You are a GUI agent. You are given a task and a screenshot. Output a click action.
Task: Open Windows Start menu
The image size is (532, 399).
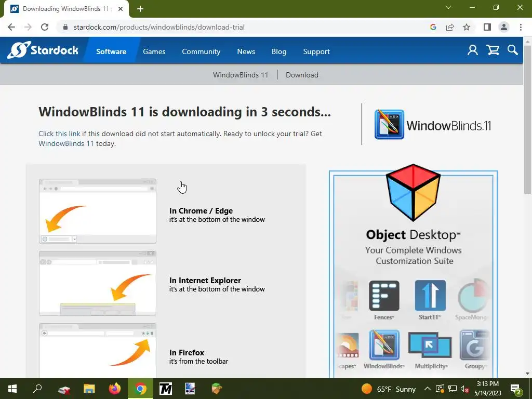pos(12,389)
